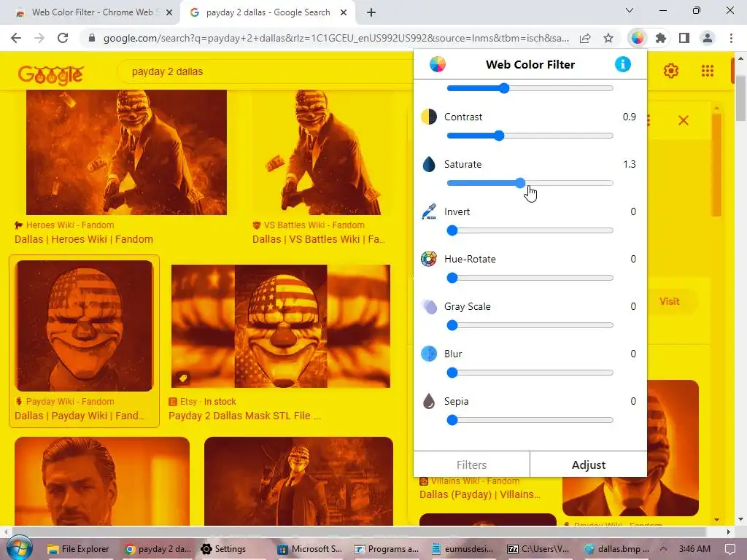747x560 pixels.
Task: Open the tab search chevron
Action: [x=630, y=10]
